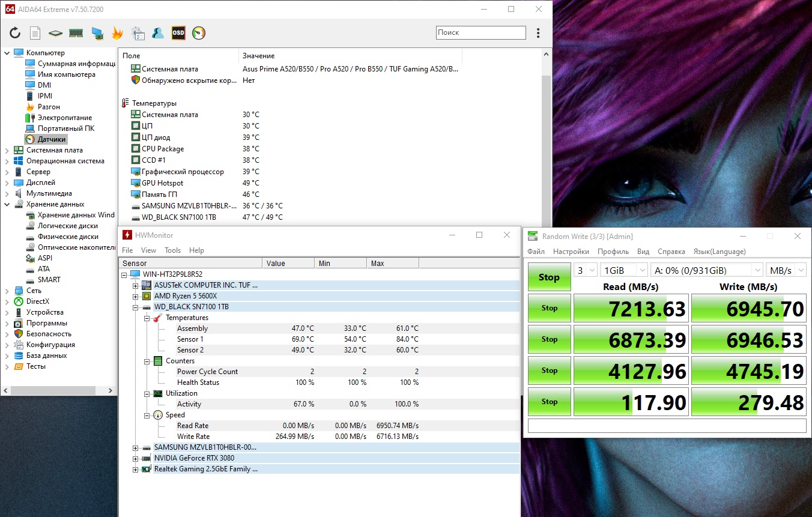
Task: Click the Max column header in HWMonitor
Action: click(392, 264)
